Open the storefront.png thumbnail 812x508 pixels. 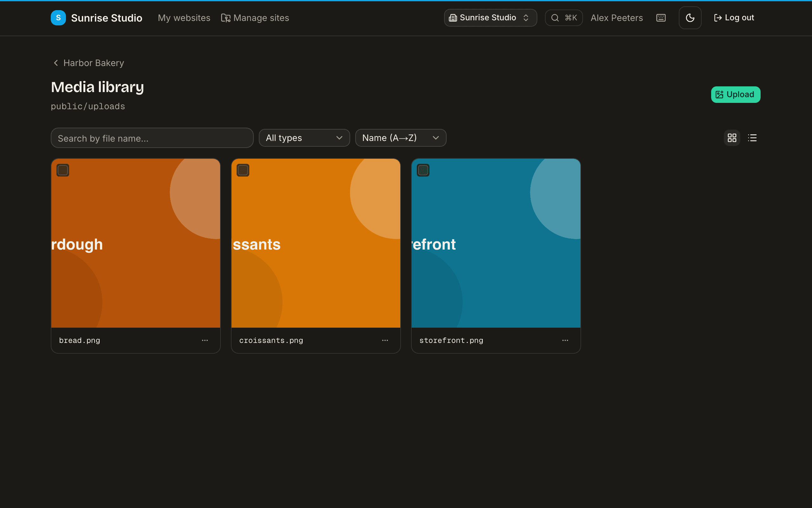pyautogui.click(x=496, y=243)
